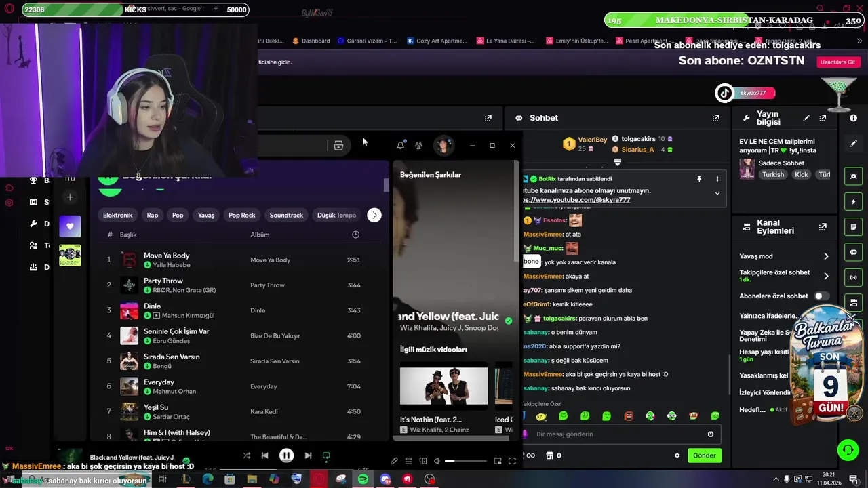Toggle repeat mode in Spotify

(x=326, y=456)
